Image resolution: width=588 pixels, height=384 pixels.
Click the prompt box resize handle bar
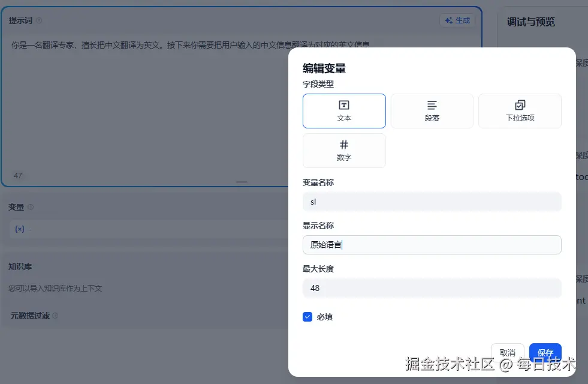(x=242, y=182)
